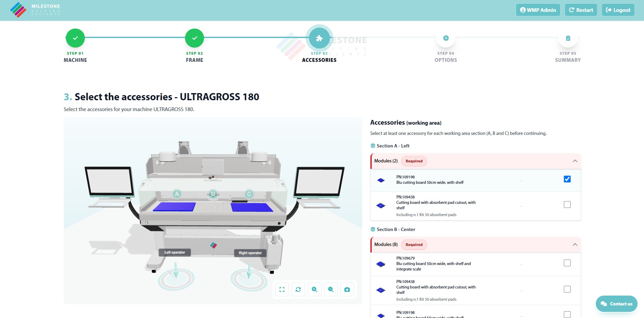The height and width of the screenshot is (318, 644).
Task: Collapse Section B Modules (8) panel
Action: tap(575, 245)
